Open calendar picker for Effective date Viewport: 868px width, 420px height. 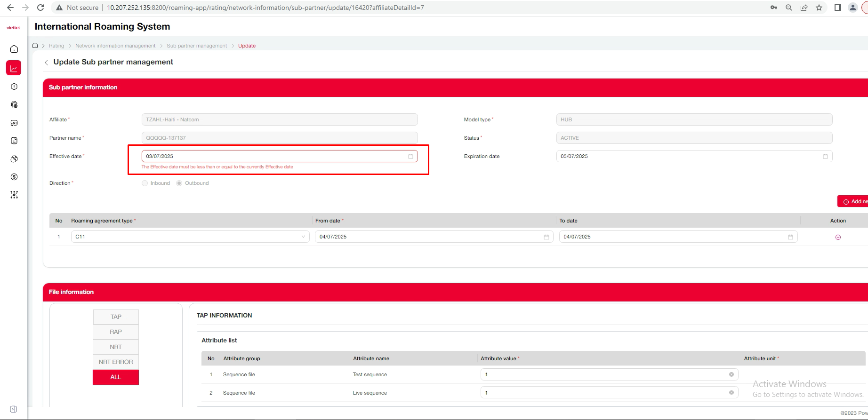410,157
